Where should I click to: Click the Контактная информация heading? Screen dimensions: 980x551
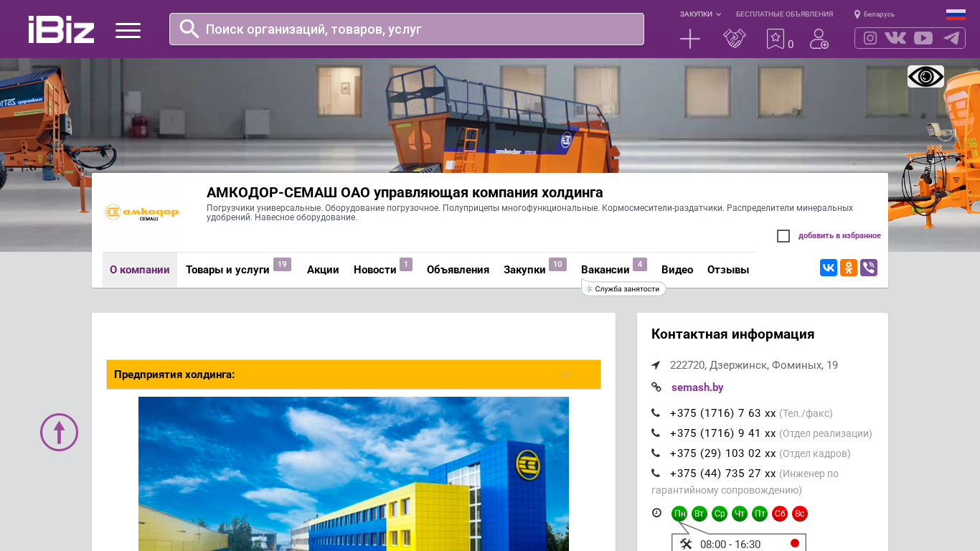point(733,334)
